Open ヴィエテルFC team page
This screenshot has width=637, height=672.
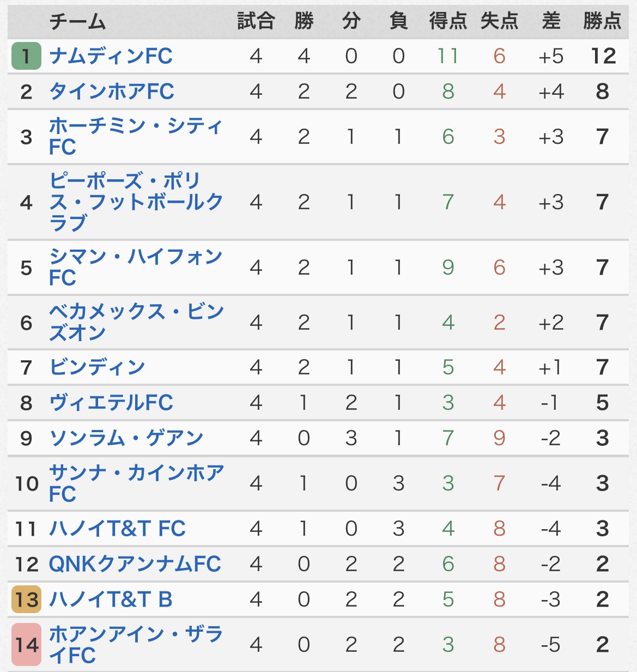coord(111,403)
